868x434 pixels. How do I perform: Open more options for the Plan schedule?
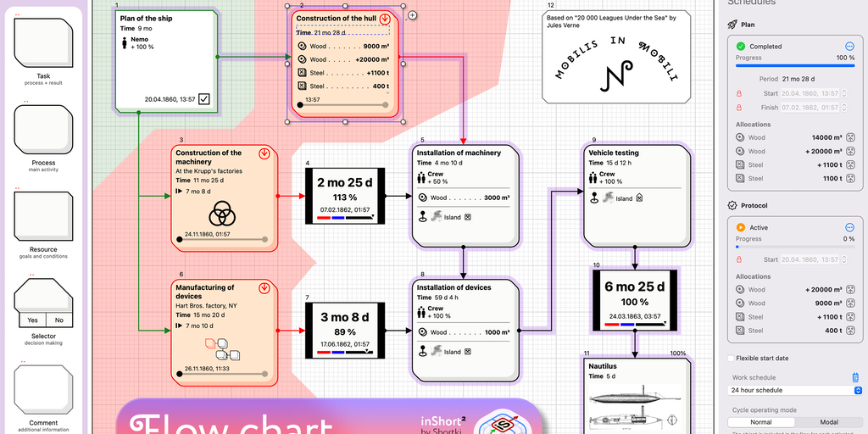[x=849, y=47]
